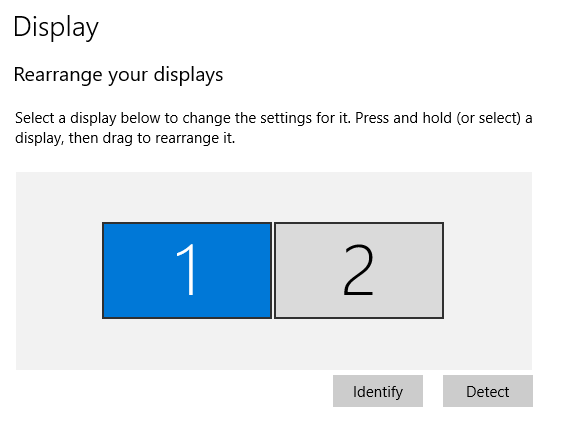Click empty canvas space above the monitor icons
This screenshot has width=561, height=431.
pyautogui.click(x=274, y=197)
